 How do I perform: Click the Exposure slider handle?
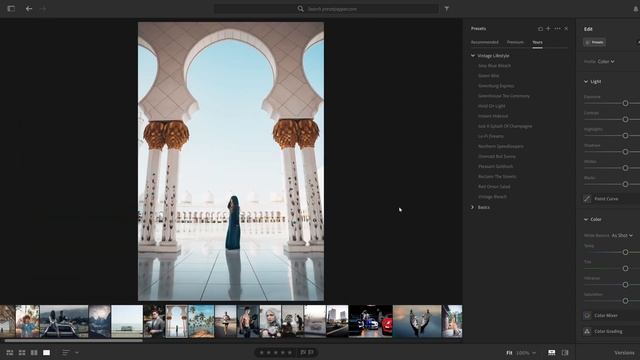click(625, 103)
